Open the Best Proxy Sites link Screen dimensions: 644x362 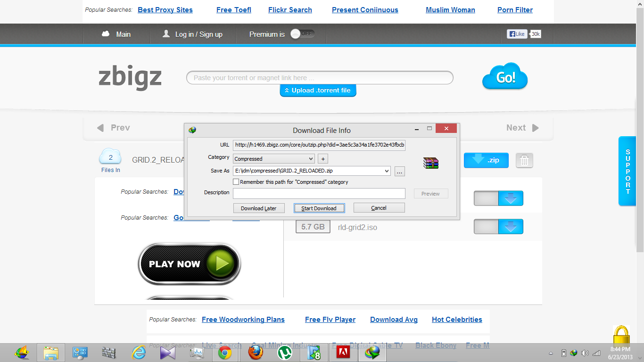(165, 10)
